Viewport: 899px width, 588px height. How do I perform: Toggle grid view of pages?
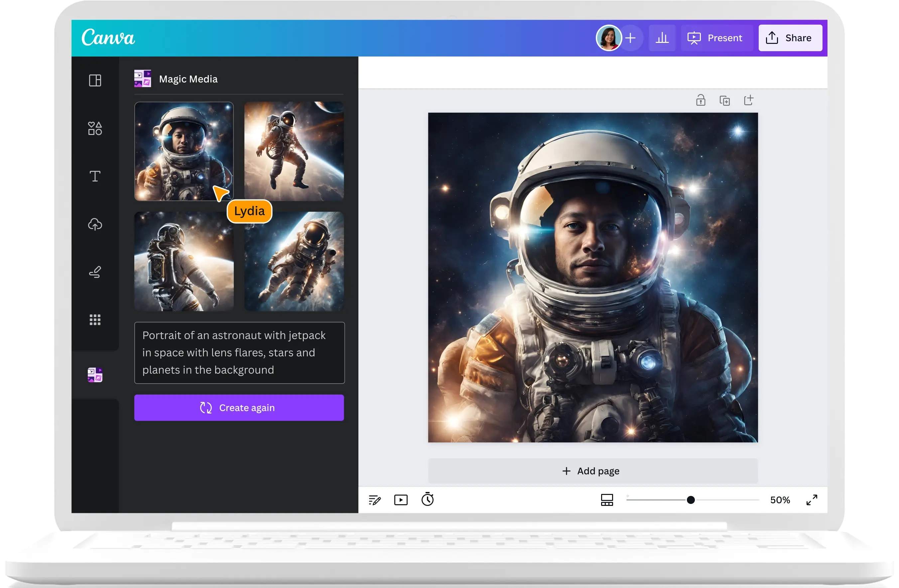[607, 500]
